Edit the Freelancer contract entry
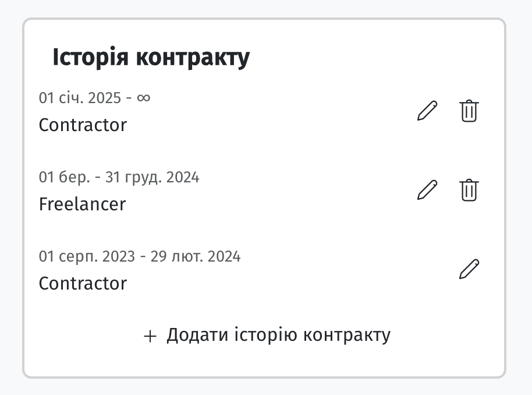532x395 pixels. coord(427,190)
